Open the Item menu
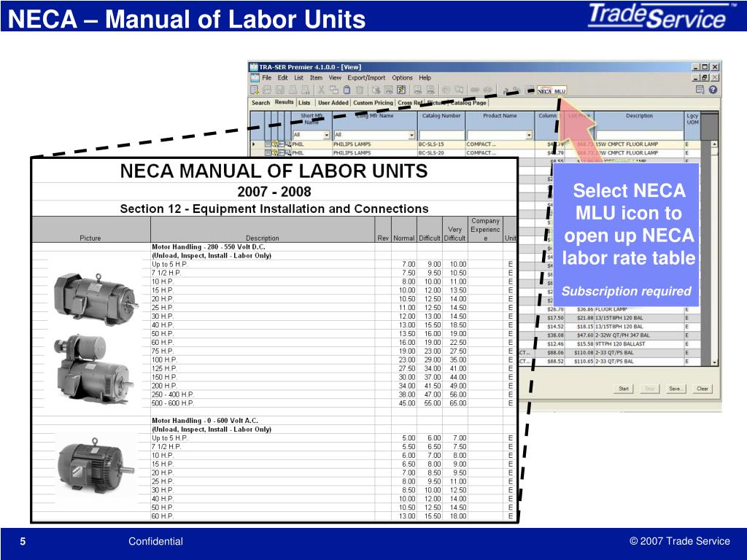 [316, 77]
